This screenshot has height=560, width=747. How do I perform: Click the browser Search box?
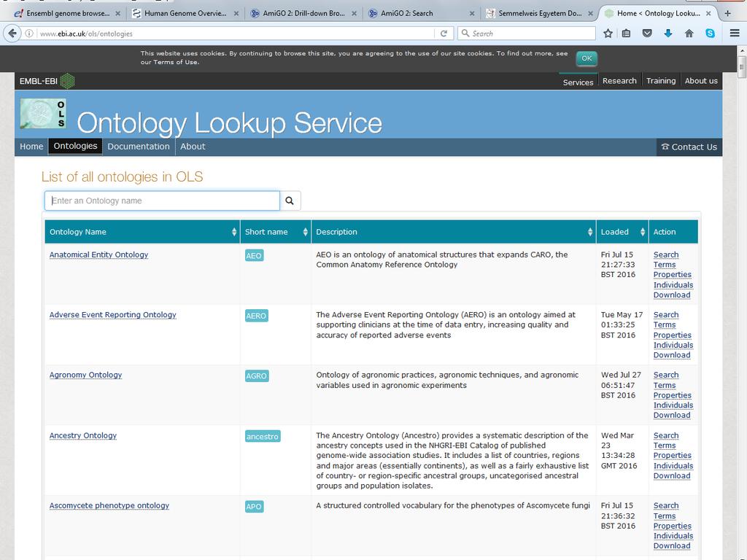[x=527, y=34]
